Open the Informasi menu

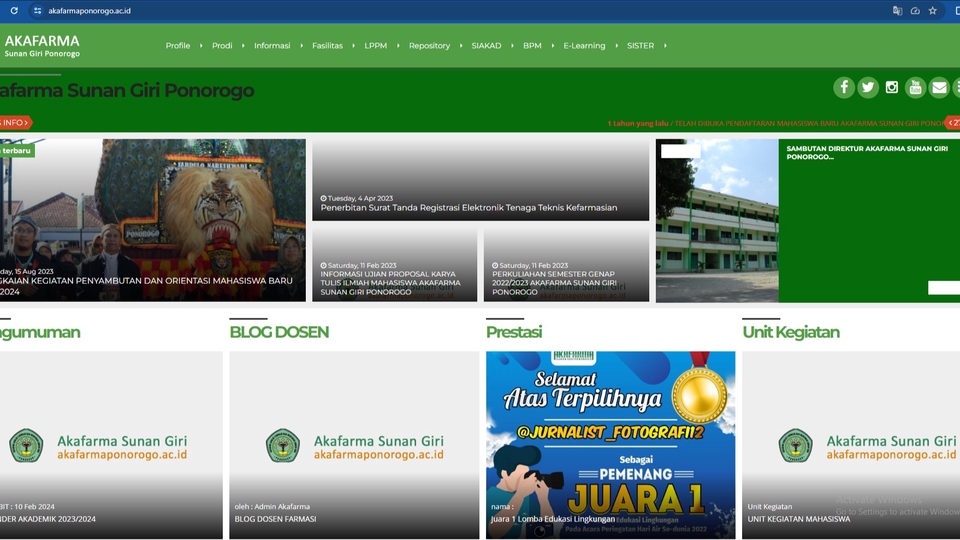[x=272, y=45]
